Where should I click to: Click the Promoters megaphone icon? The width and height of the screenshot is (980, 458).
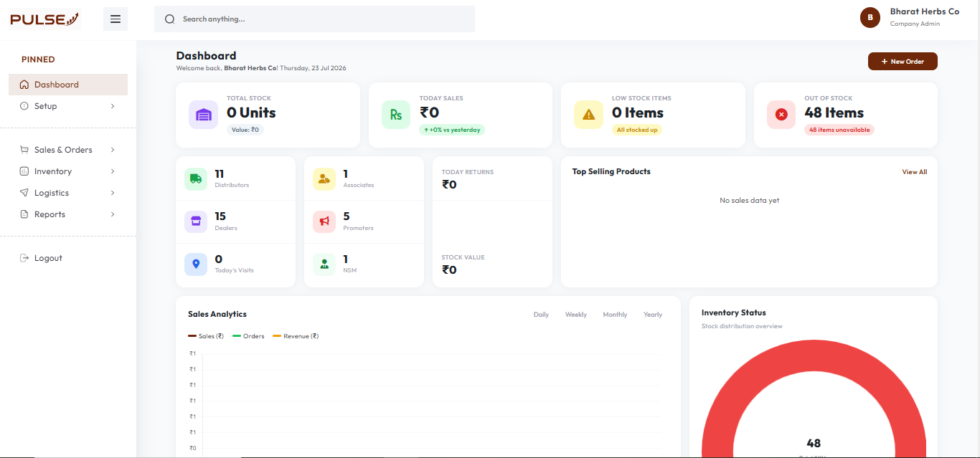[x=324, y=221]
